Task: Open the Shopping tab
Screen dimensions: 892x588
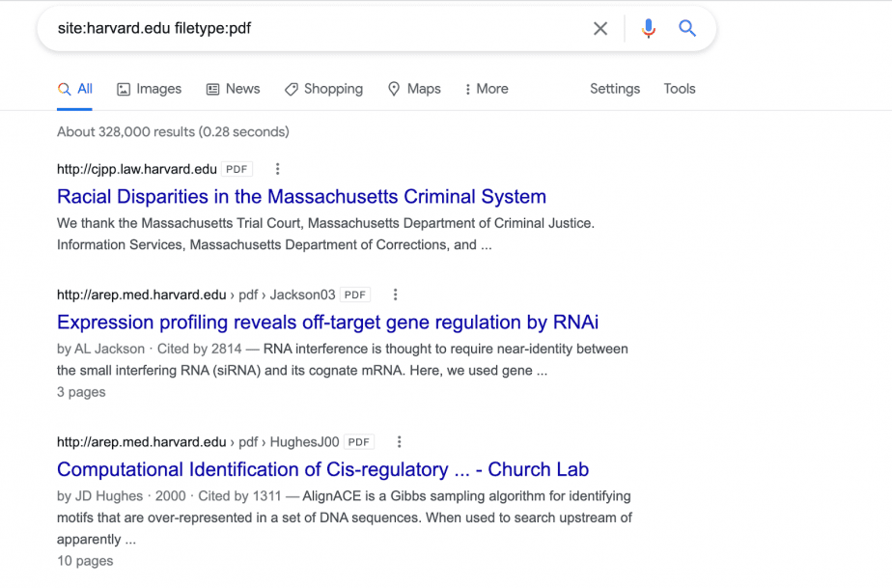Action: click(323, 89)
